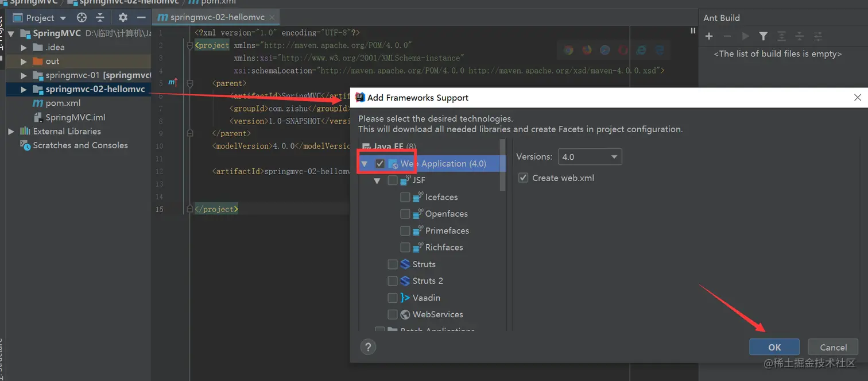The image size is (868, 381).
Task: Expand the springmvc-02-hellomvc module arrow
Action: tap(24, 90)
